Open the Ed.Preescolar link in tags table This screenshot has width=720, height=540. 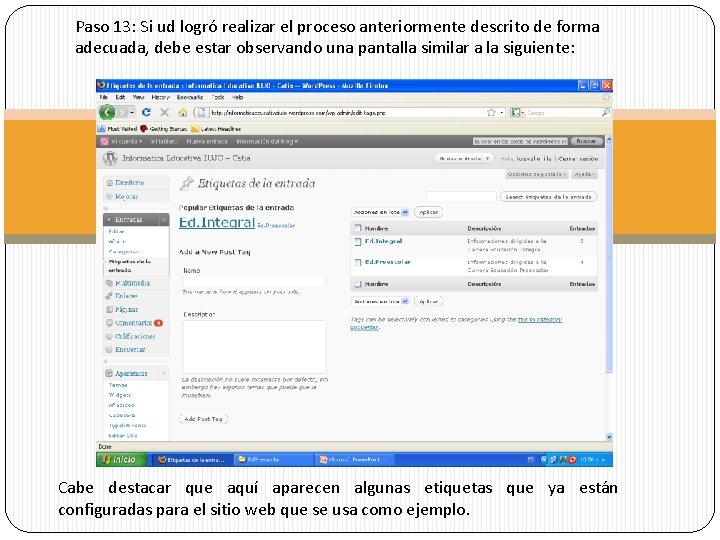click(388, 262)
